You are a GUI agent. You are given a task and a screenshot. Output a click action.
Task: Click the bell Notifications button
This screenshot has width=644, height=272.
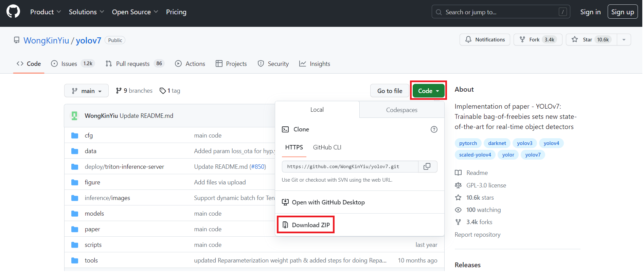pos(485,40)
